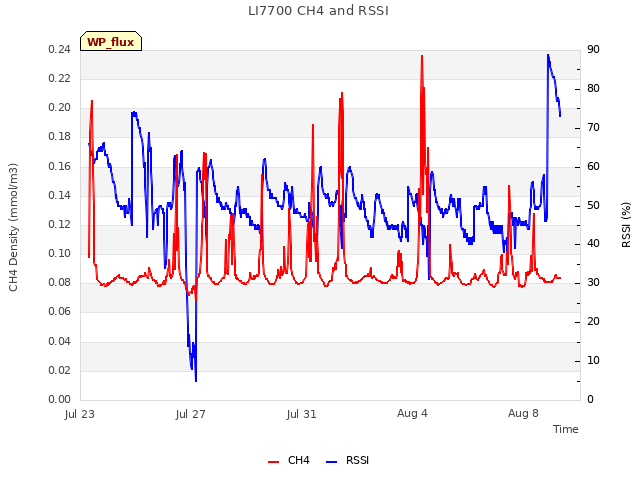
Task: Click the 0.04 left axis label
Action: point(60,341)
